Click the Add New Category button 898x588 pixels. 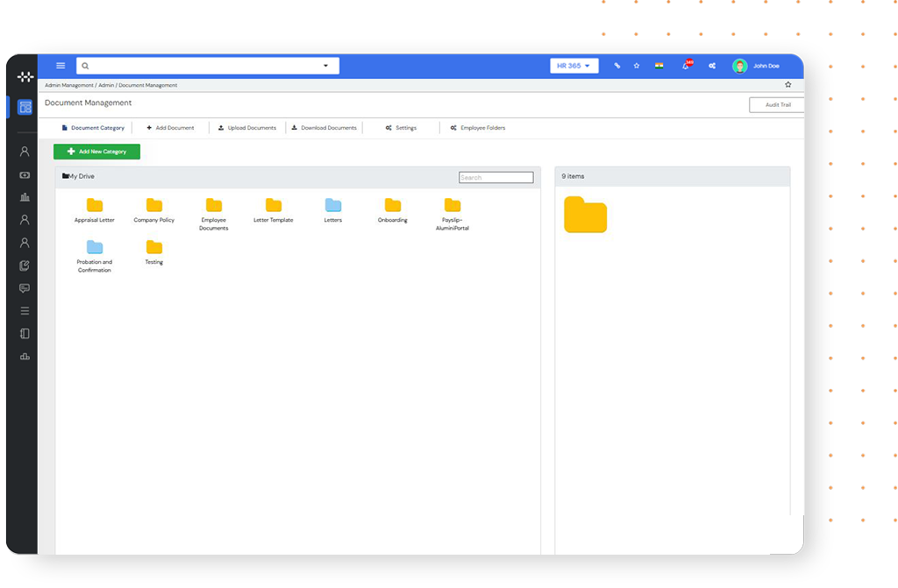(96, 151)
